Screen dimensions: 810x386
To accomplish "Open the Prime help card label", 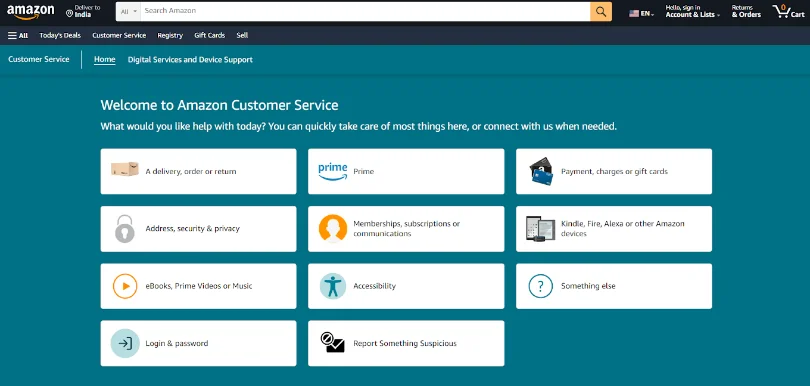I will (364, 172).
